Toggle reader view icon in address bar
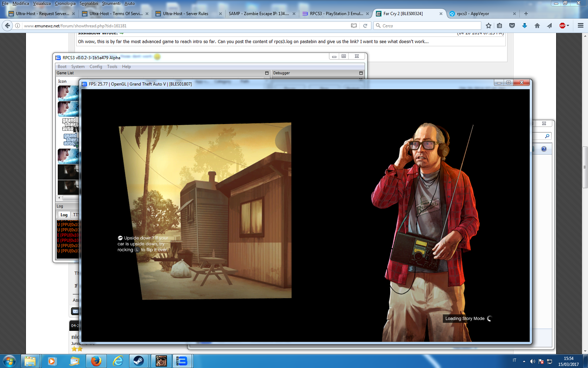 tap(354, 26)
